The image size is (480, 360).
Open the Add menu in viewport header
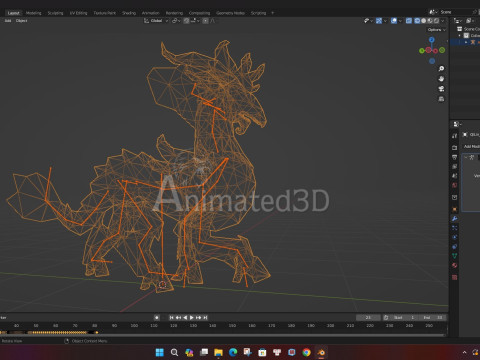click(8, 21)
